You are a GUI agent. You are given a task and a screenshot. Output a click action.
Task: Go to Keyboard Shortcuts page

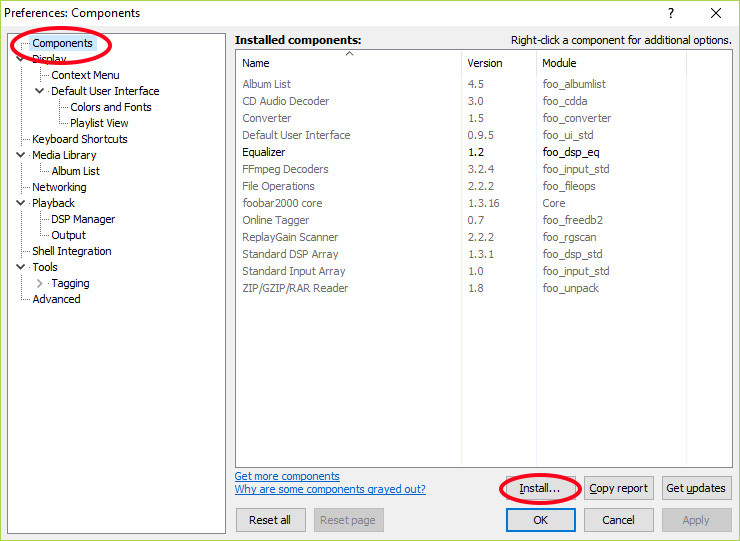coord(80,139)
